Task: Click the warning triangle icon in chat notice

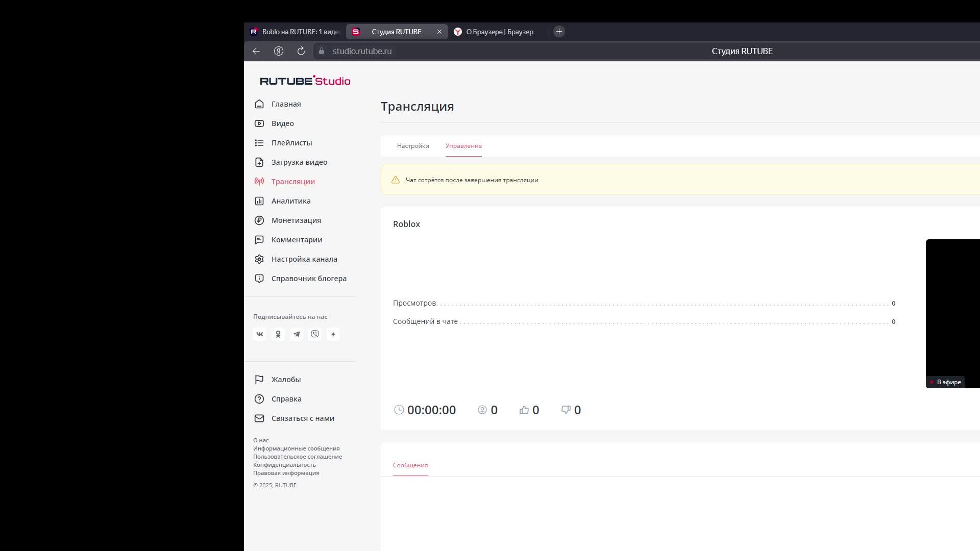Action: tap(396, 180)
